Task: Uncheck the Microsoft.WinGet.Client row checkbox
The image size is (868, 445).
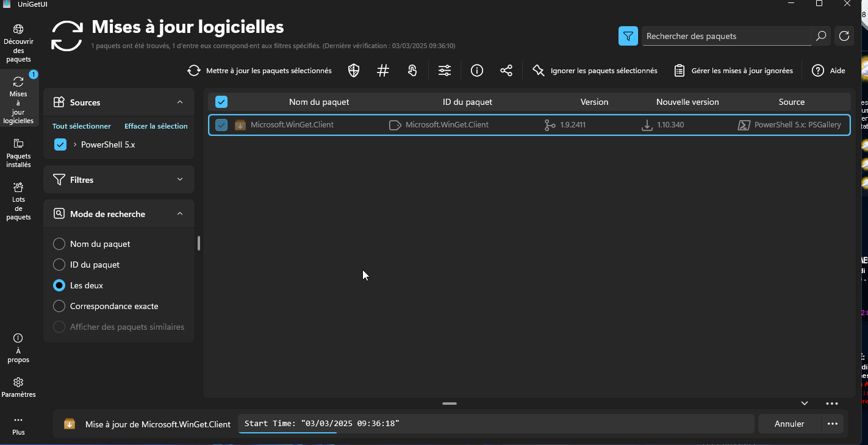Action: point(221,125)
